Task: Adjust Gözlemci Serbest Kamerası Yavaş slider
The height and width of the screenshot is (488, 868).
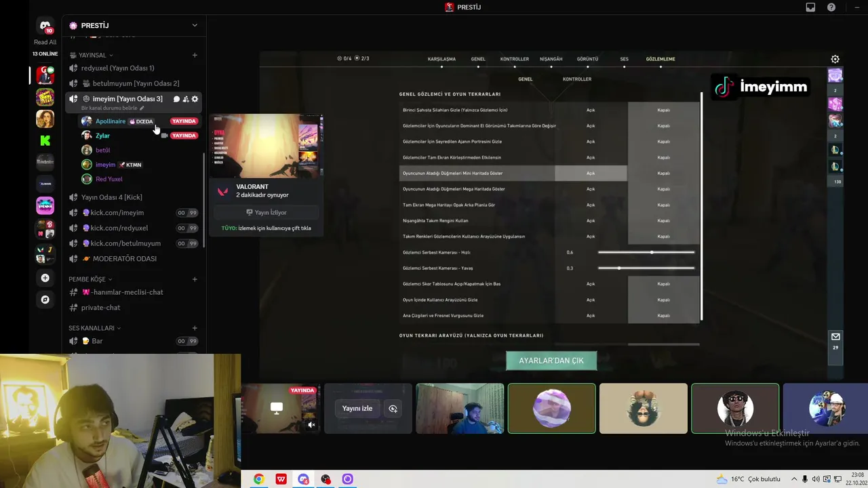Action: (646, 268)
